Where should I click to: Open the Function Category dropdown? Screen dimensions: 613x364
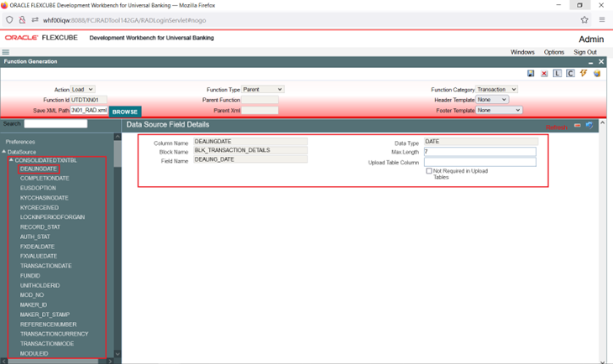point(496,90)
